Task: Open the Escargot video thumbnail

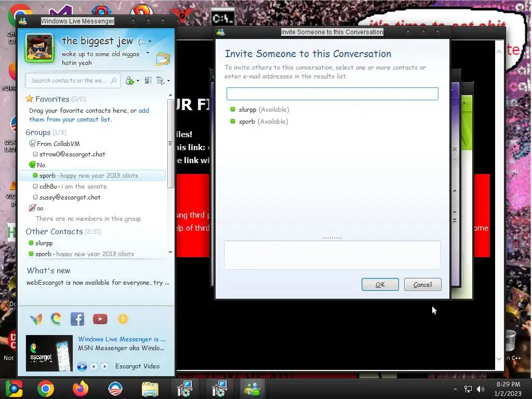Action: 49,353
